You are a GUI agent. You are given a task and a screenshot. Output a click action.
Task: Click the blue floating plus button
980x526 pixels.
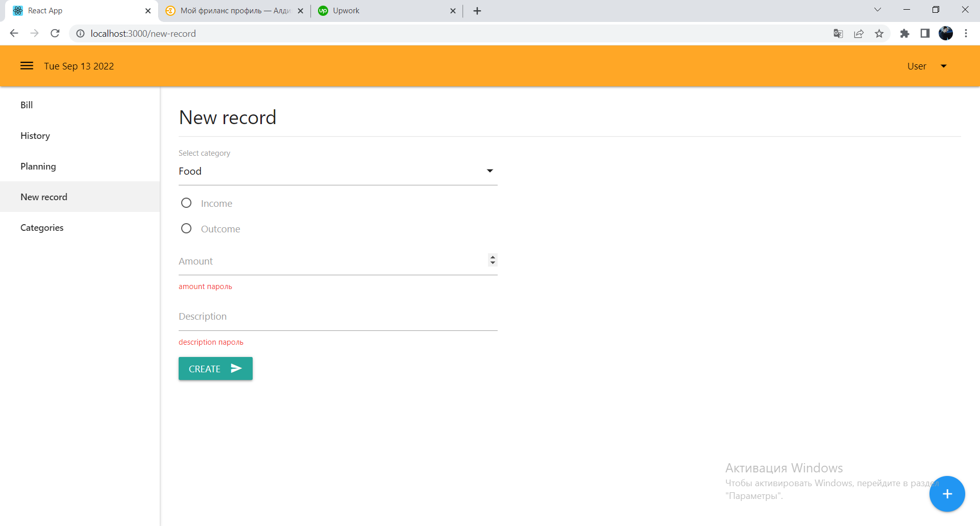pyautogui.click(x=947, y=494)
